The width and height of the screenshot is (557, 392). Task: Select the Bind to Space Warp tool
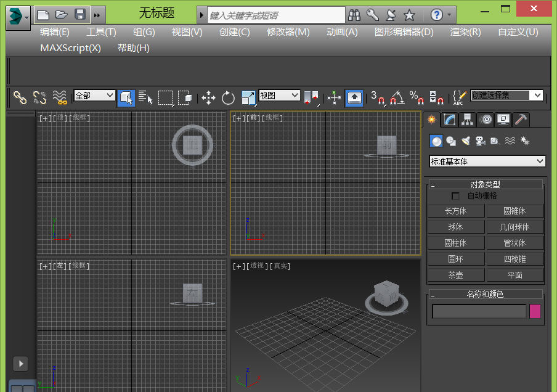tap(60, 97)
